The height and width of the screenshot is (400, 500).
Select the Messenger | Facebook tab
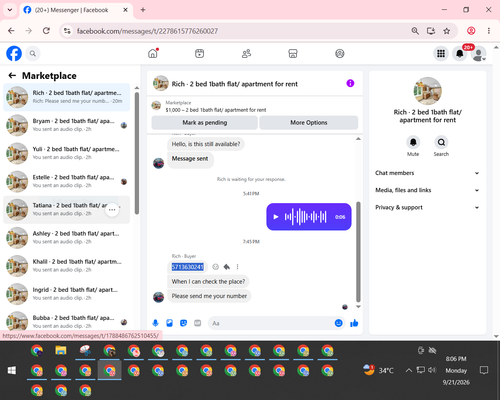[76, 10]
